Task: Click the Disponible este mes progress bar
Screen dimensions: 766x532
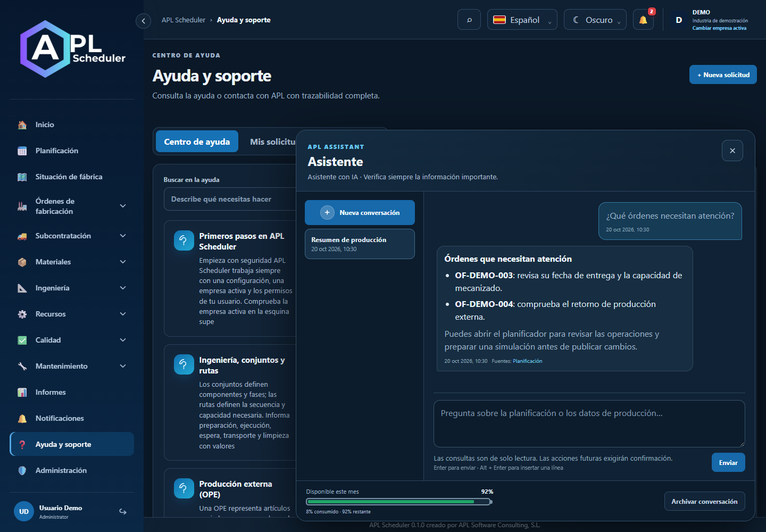Action: click(399, 502)
